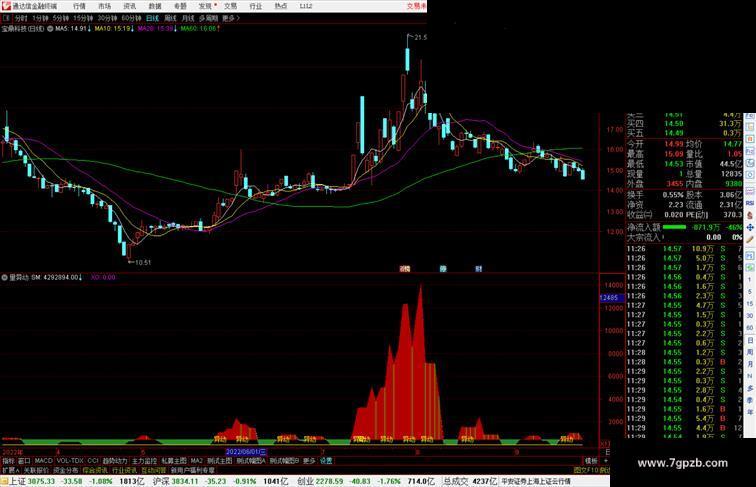The height and width of the screenshot is (487, 756).
Task: Click the 2022/06/01/三 date marker on time axis
Action: pyautogui.click(x=246, y=452)
